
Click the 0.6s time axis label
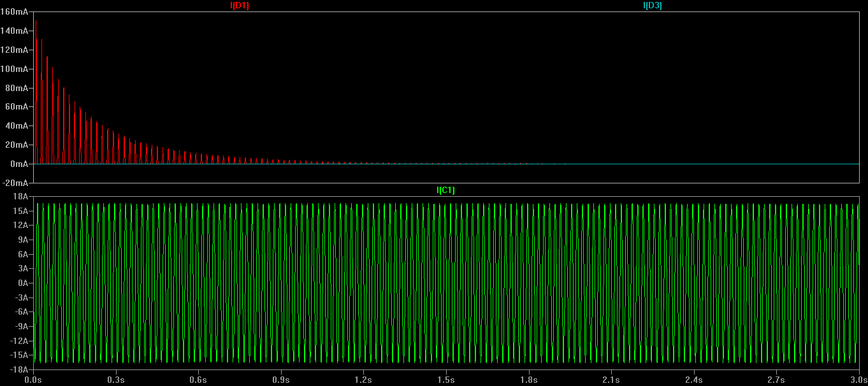tap(198, 380)
